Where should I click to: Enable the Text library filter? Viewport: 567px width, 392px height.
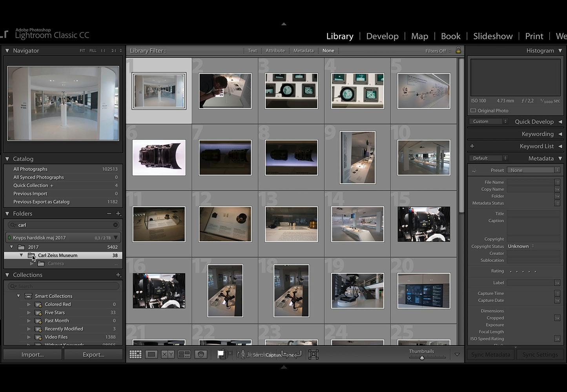[252, 51]
